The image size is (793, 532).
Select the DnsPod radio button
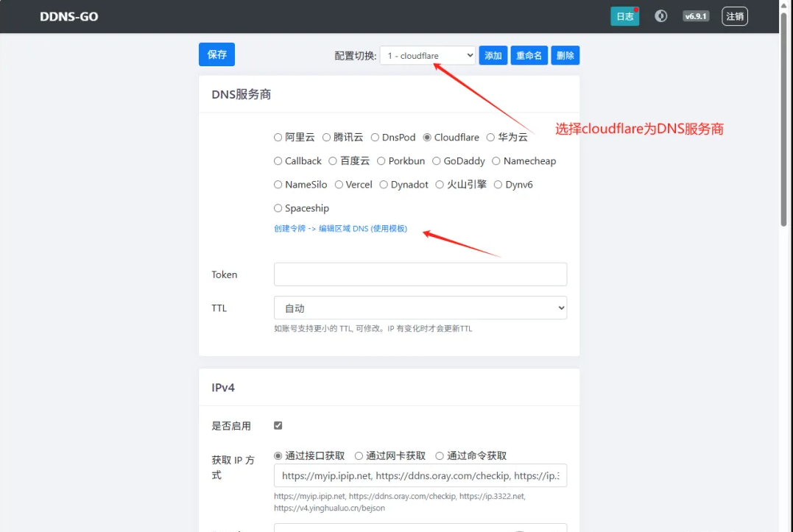click(x=375, y=138)
